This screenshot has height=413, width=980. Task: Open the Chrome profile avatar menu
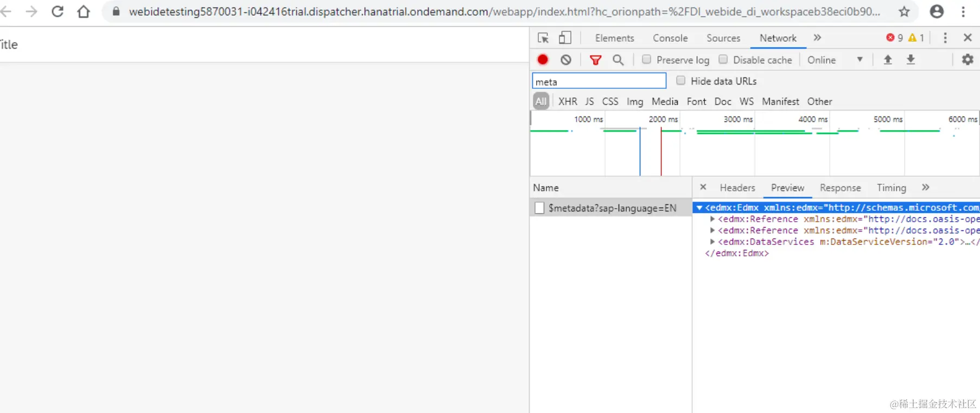937,11
